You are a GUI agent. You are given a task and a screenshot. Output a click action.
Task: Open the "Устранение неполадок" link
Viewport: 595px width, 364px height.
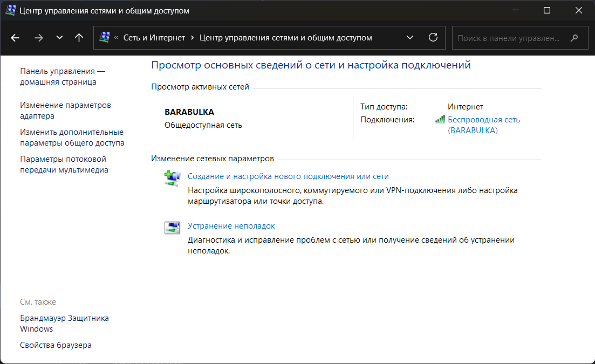click(231, 226)
